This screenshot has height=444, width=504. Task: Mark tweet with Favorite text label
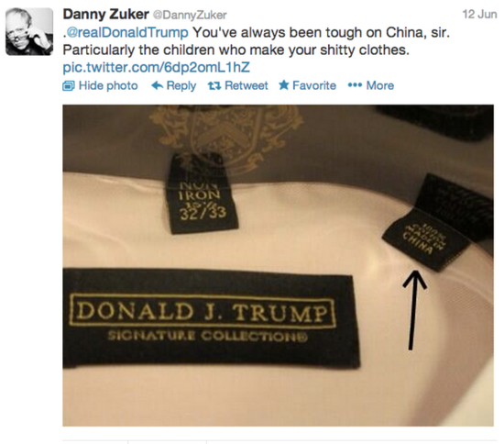click(x=314, y=85)
